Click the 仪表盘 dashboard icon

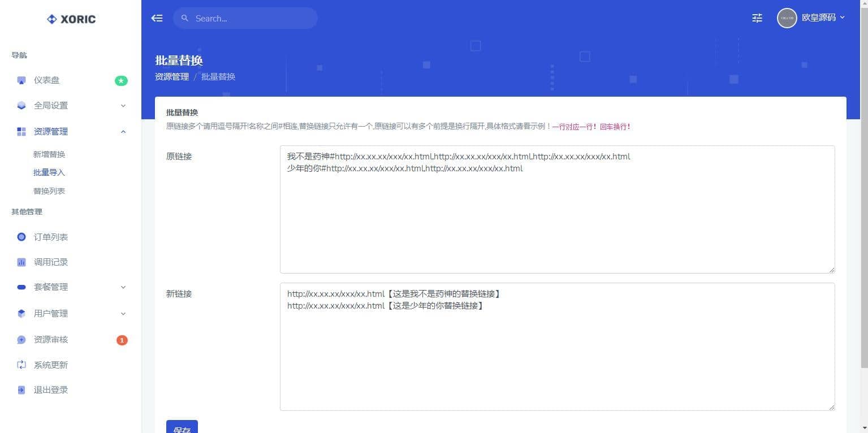(x=21, y=80)
